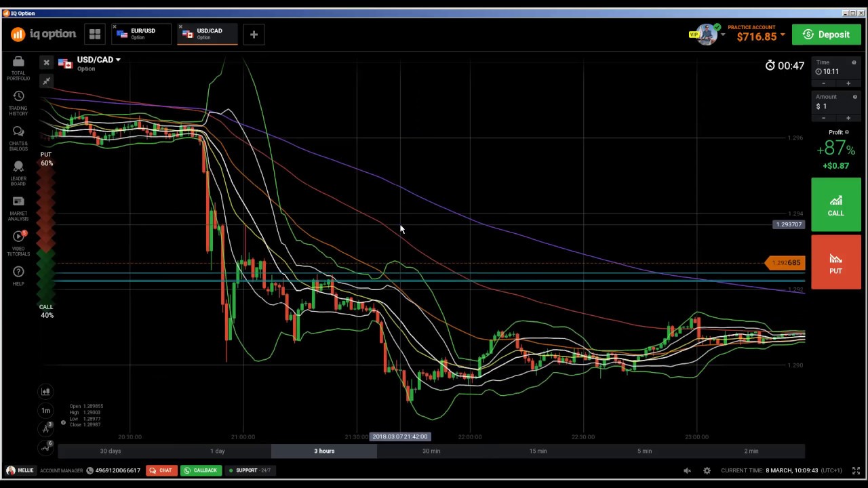Click the PUT 60% sentiment indicator
868x488 pixels.
pyautogui.click(x=46, y=159)
